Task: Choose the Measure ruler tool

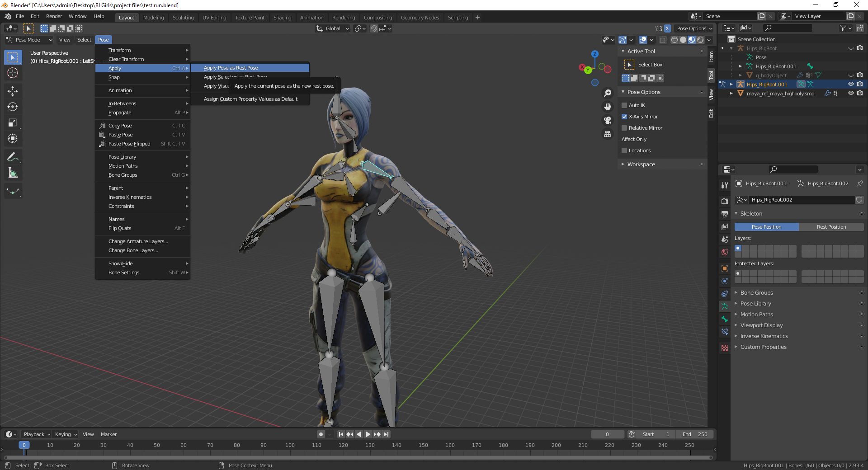Action: click(x=13, y=173)
